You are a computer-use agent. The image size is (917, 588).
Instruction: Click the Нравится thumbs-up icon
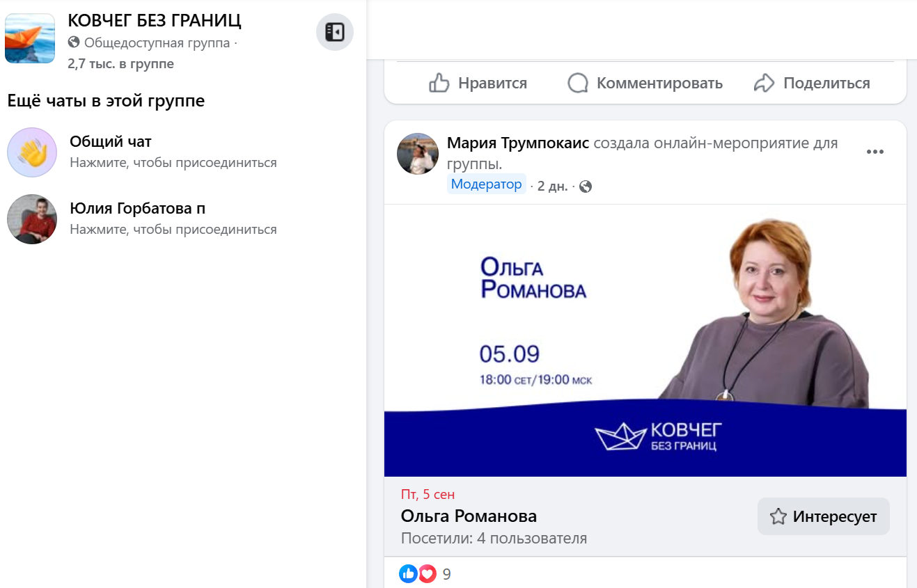[439, 84]
